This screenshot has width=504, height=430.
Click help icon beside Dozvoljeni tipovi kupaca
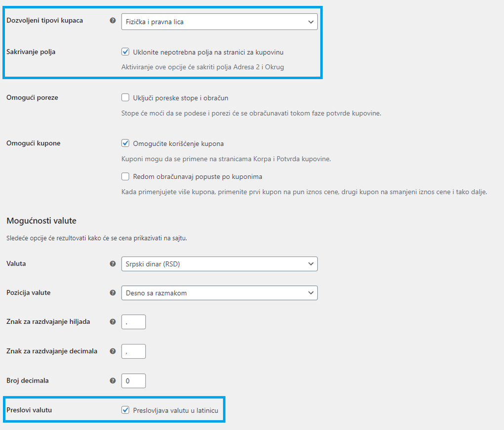coord(113,21)
